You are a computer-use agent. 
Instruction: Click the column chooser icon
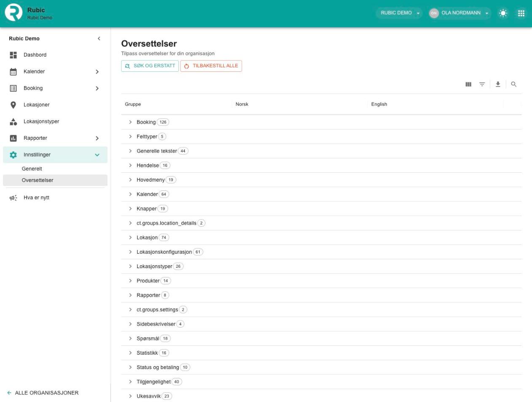pyautogui.click(x=468, y=84)
